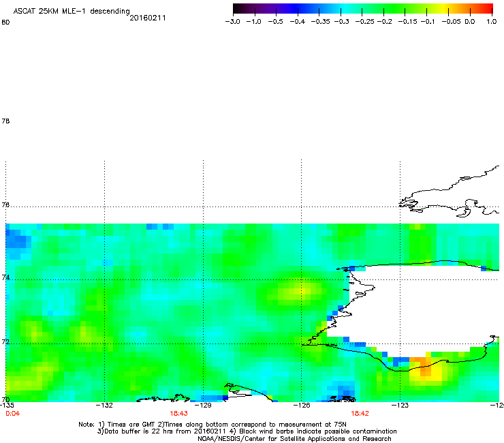Click the note line 'Data buffer is 22 hrs'

(247, 431)
